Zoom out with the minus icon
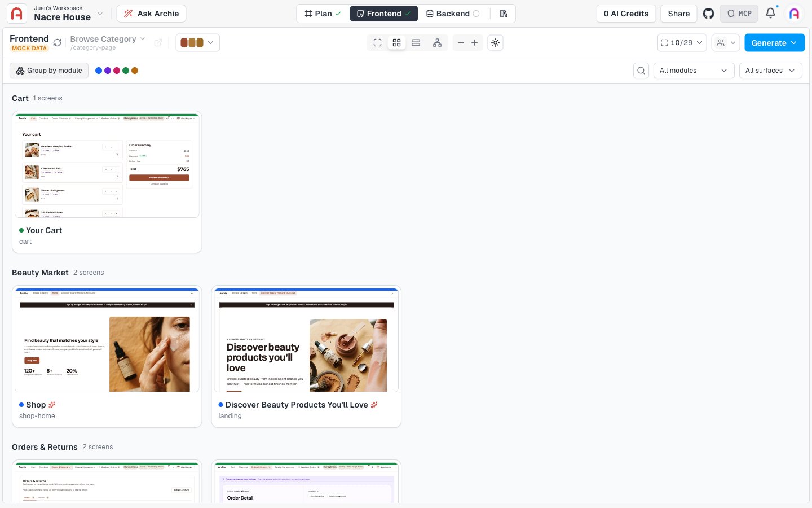Viewport: 812px width, 508px height. tap(461, 43)
